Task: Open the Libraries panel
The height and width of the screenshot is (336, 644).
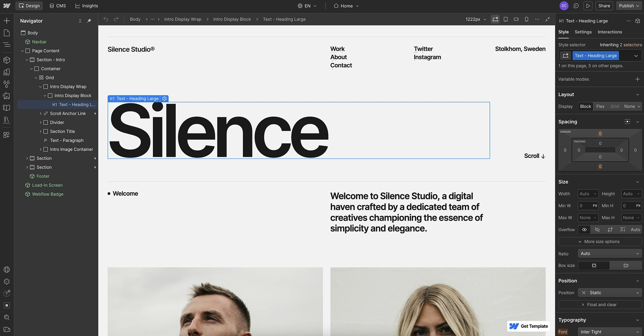Action: tap(7, 120)
